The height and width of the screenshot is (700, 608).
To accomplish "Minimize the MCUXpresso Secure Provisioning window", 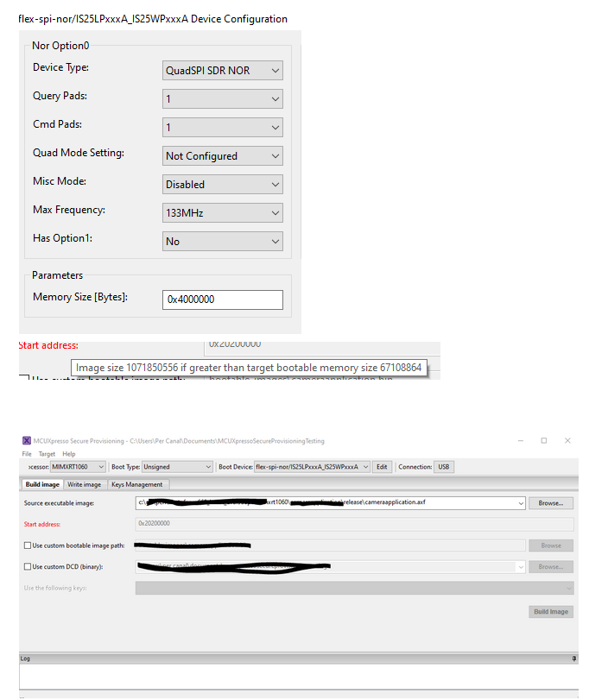I will point(521,440).
